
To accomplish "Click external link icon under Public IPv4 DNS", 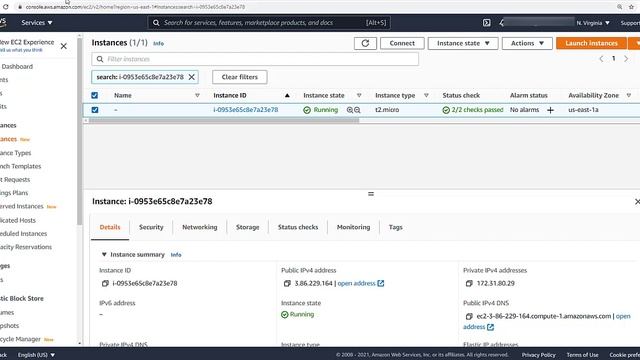I will 491,327.
